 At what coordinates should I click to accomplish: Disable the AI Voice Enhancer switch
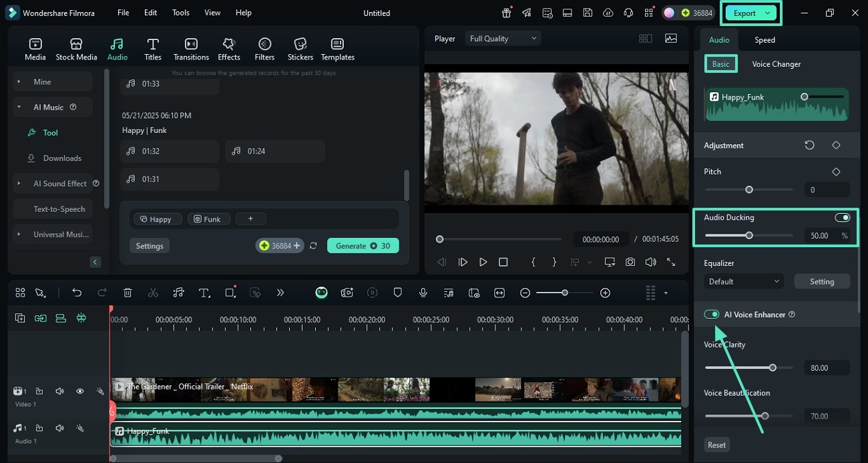coord(711,314)
